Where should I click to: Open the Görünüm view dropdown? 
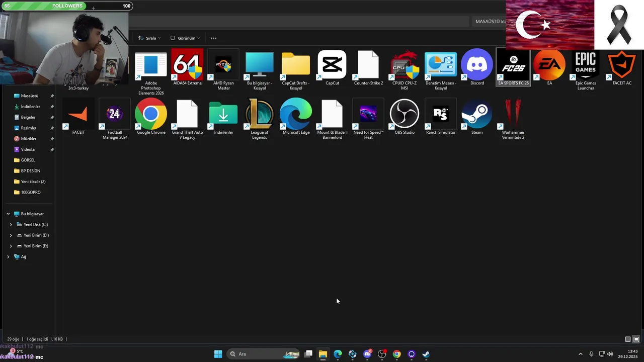pyautogui.click(x=185, y=38)
